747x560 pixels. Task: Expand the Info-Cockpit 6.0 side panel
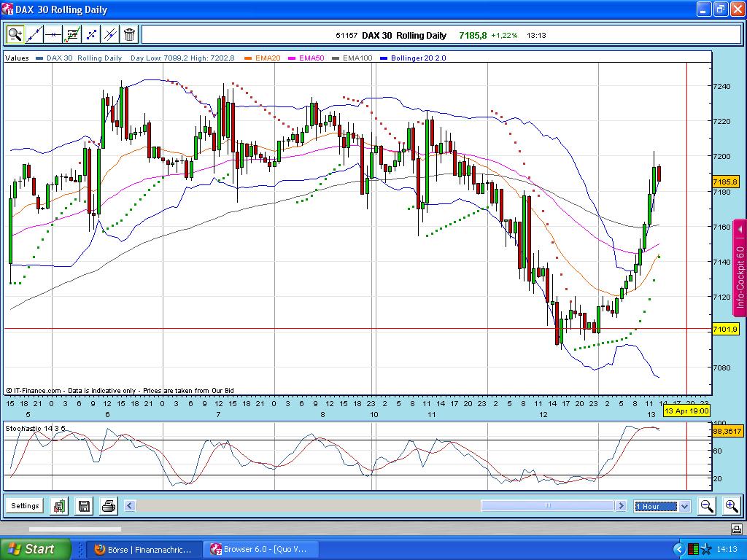740,269
